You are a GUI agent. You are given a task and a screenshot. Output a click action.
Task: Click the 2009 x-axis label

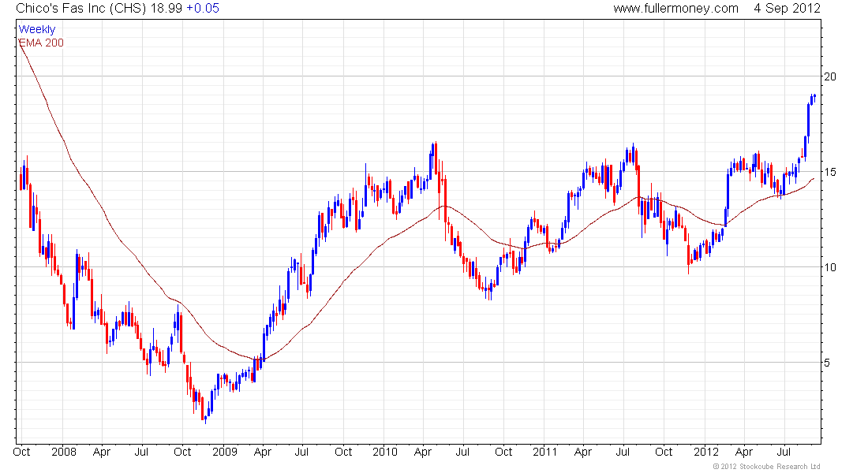pos(224,452)
